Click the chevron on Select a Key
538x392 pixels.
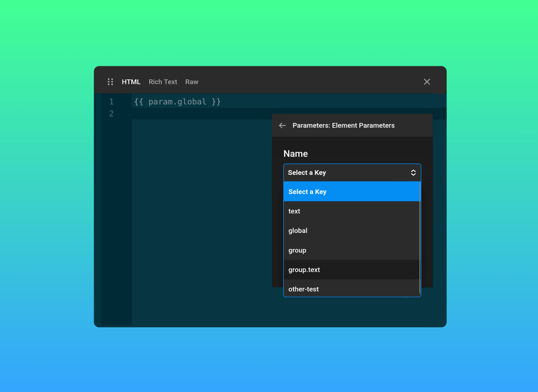click(413, 172)
